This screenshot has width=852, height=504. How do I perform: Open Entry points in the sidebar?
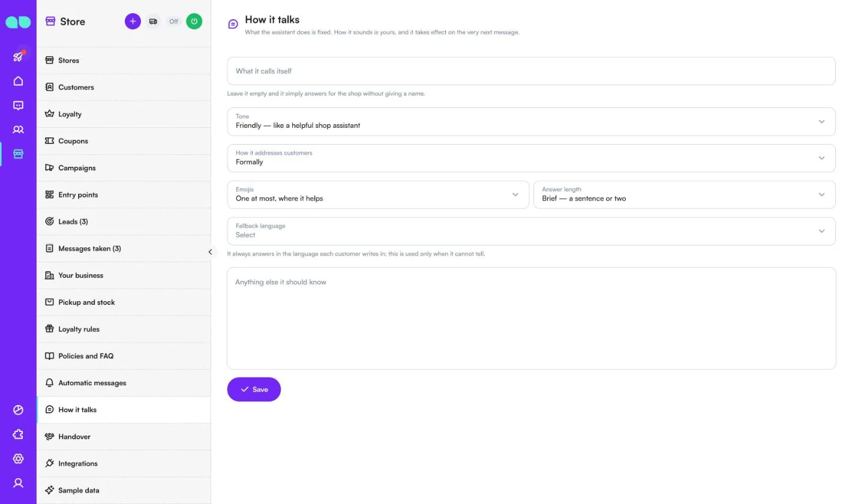124,195
